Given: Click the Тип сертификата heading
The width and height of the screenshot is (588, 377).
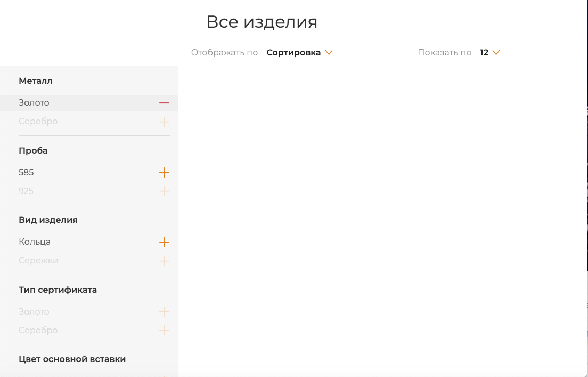Looking at the screenshot, I should [x=58, y=290].
